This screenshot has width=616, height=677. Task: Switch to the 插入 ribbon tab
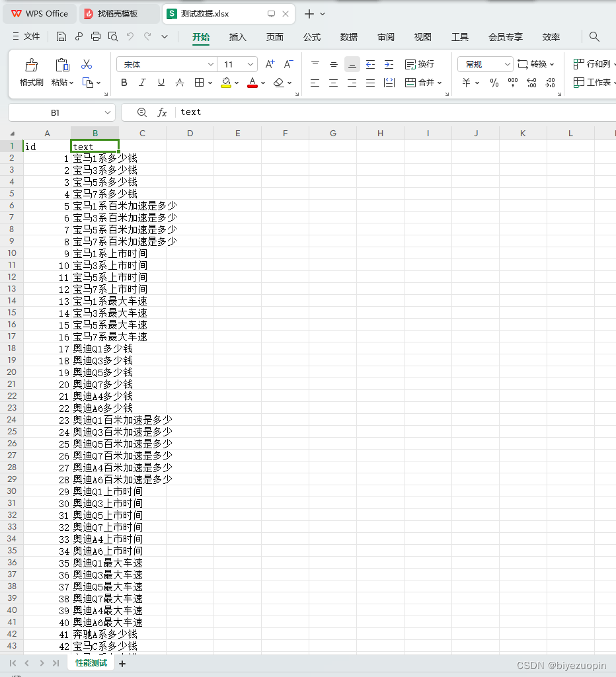point(237,37)
